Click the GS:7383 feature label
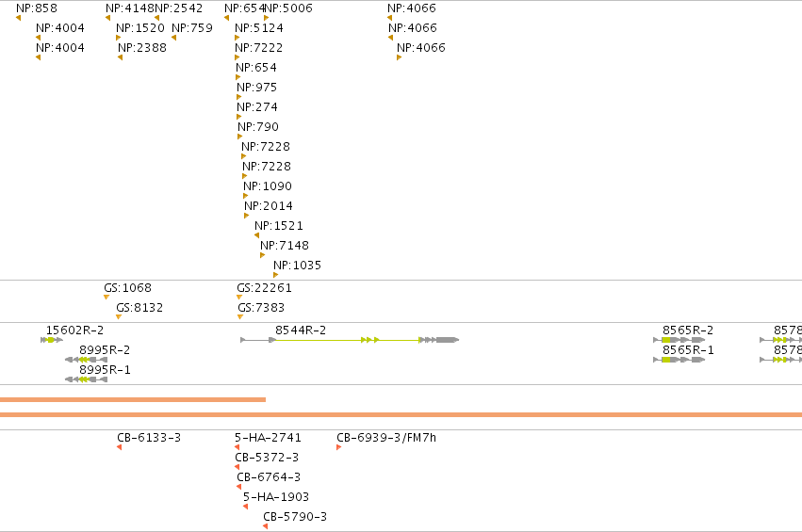 [x=261, y=308]
